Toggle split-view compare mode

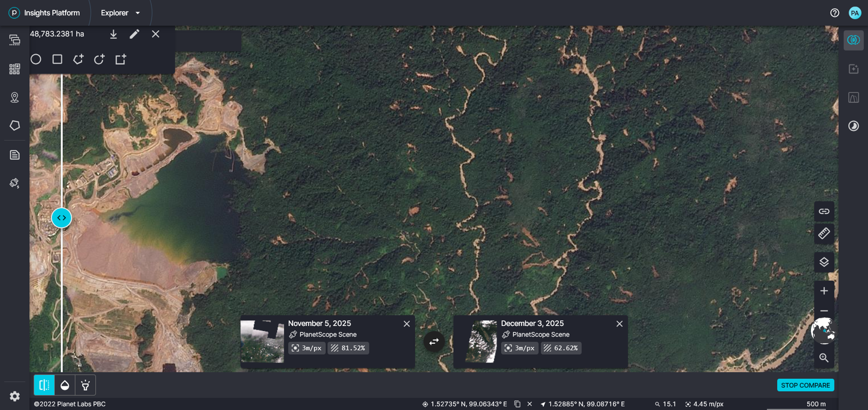(x=44, y=385)
